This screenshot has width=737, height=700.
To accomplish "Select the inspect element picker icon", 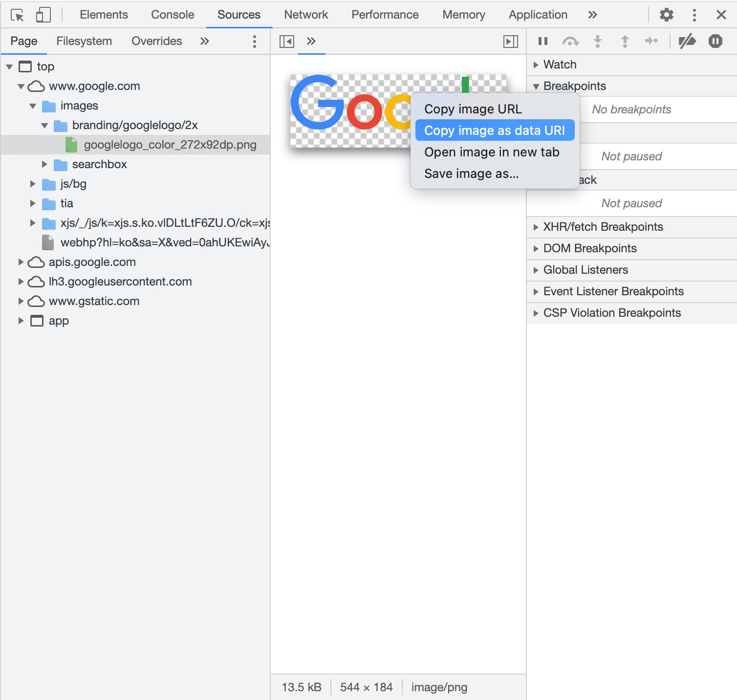I will click(17, 15).
